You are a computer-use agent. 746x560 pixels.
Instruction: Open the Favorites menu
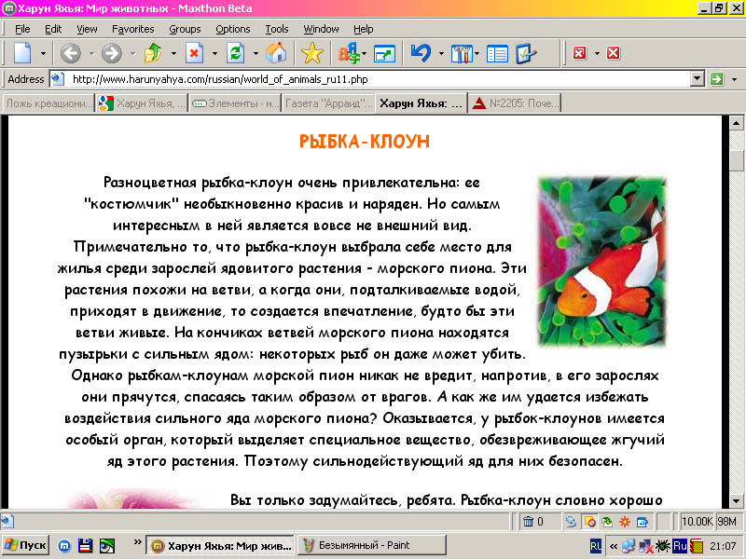[x=132, y=29]
